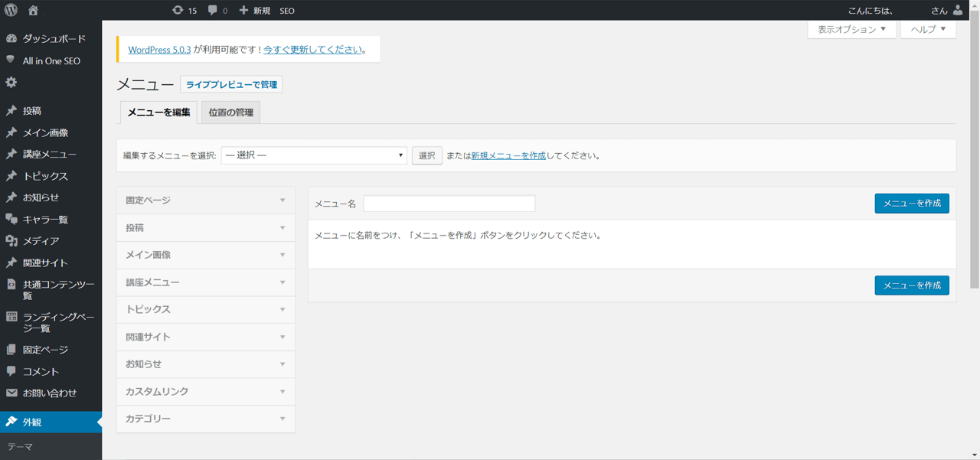Screen dimensions: 980x460
Task: Expand the トピックス accordion panel
Action: tap(206, 310)
